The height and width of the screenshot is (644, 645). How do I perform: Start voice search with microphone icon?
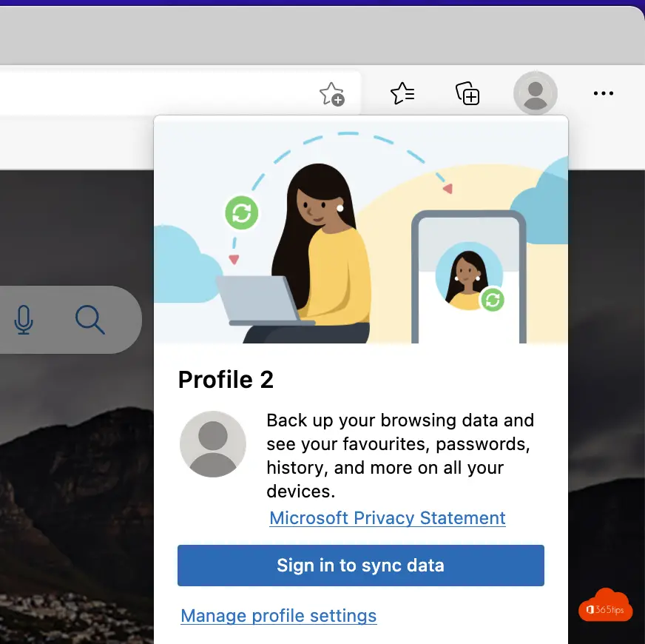pos(24,320)
